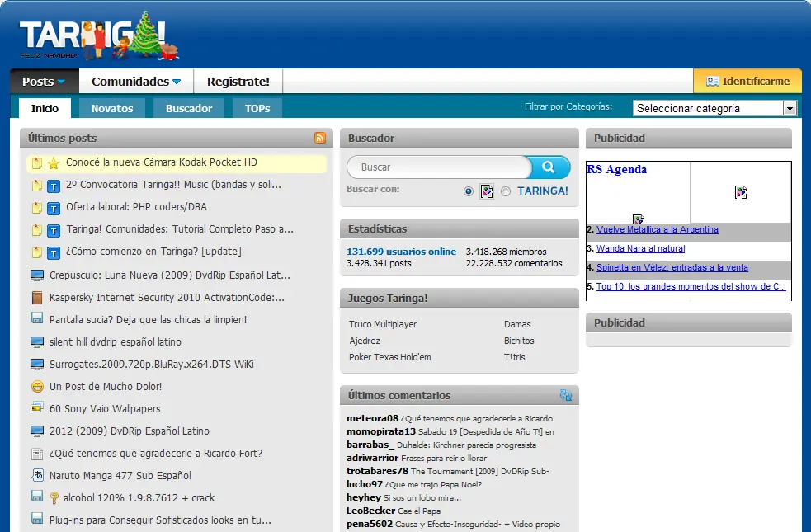Screen dimensions: 811x532
Task: Open the Top 10: los grandes momentos link
Action: coord(691,286)
